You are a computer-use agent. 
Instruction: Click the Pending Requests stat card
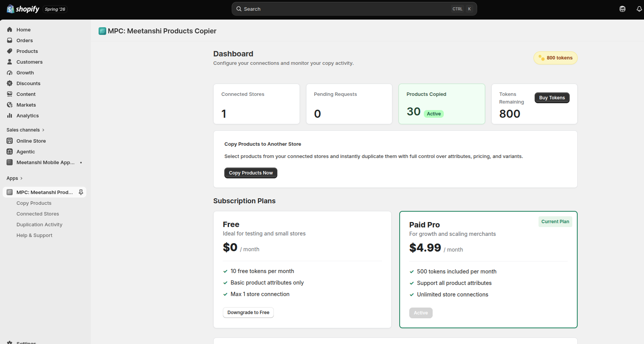[349, 104]
